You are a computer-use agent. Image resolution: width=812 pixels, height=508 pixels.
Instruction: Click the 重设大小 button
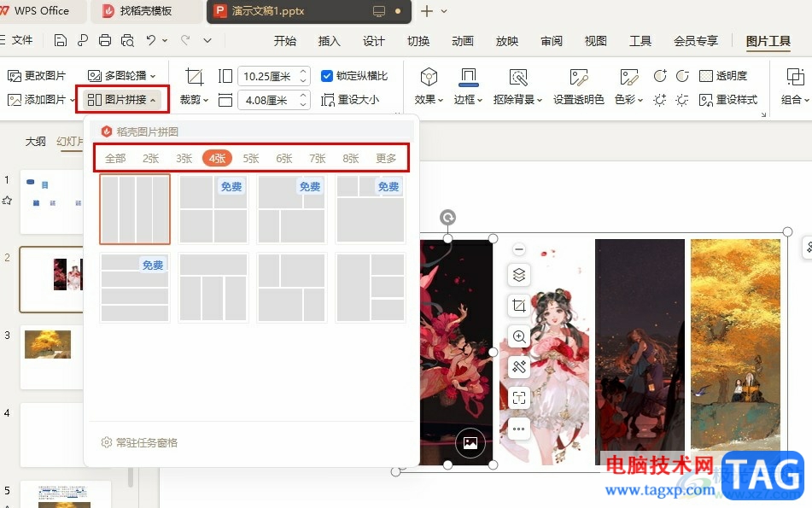[x=351, y=99]
